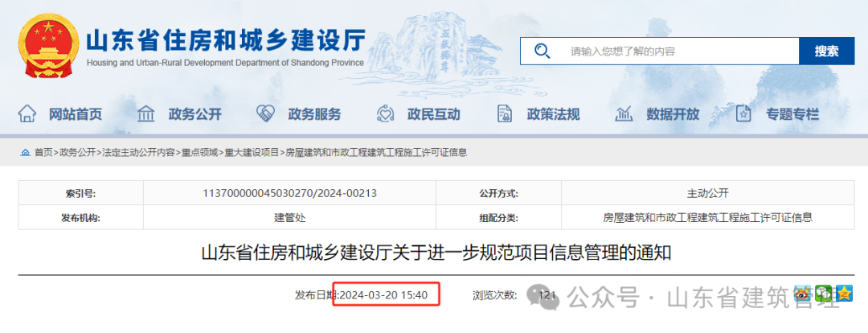This screenshot has height=333, width=868.
Task: Click the interaction icon beside 政民互动
Action: click(385, 114)
